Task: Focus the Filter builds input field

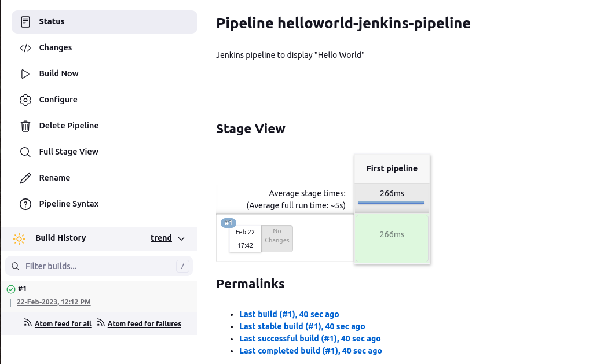Action: 99,266
